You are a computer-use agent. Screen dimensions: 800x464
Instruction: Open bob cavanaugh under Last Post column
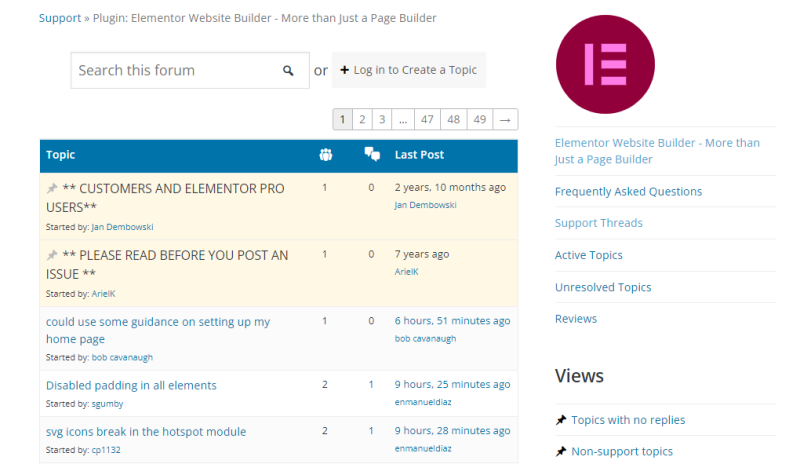[426, 339]
